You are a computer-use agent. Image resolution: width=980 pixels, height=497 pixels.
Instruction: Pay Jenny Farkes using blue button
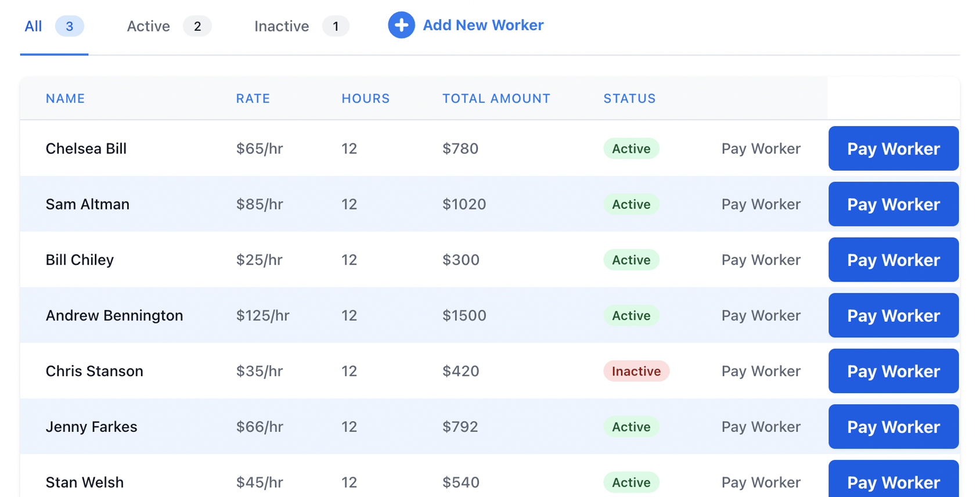893,427
